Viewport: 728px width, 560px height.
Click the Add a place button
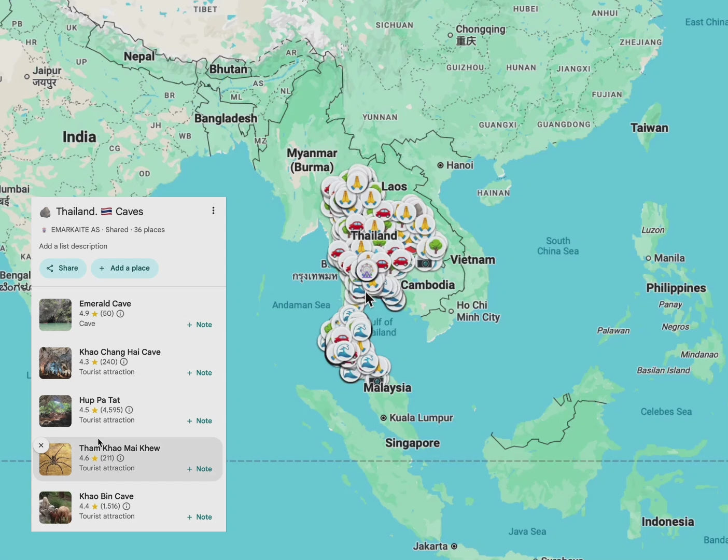click(124, 268)
